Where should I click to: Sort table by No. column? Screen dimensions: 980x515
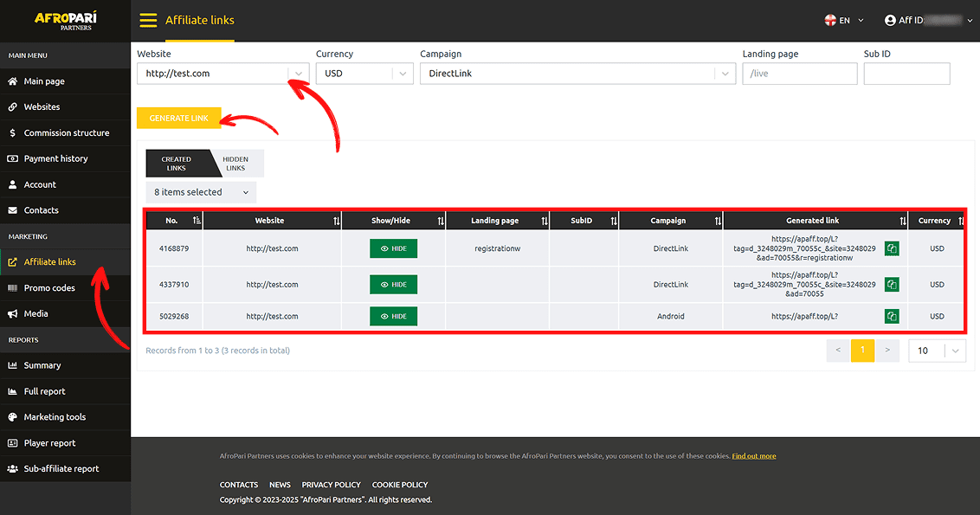pos(197,221)
